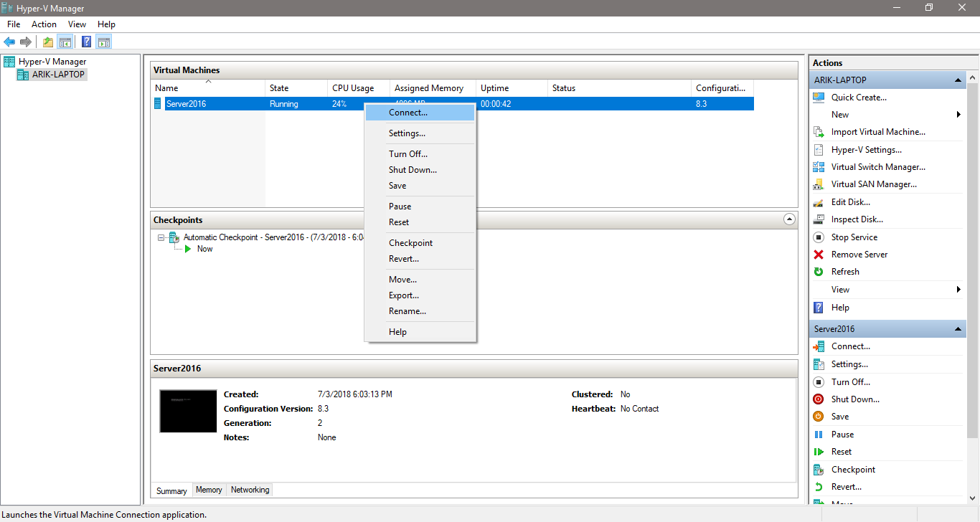This screenshot has width=980, height=522.
Task: Collapse the Server2016 section in Actions pane
Action: [958, 329]
